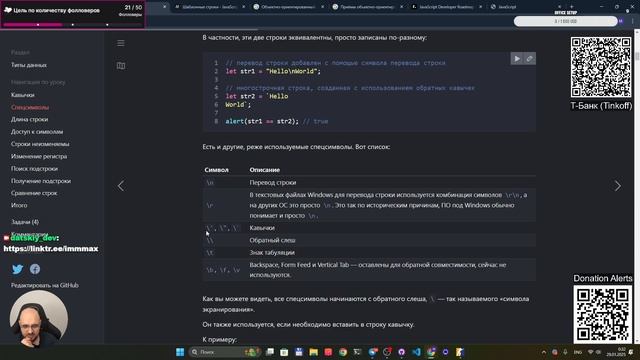Run the code example with the play button
This screenshot has width=640, height=360.
tap(517, 59)
